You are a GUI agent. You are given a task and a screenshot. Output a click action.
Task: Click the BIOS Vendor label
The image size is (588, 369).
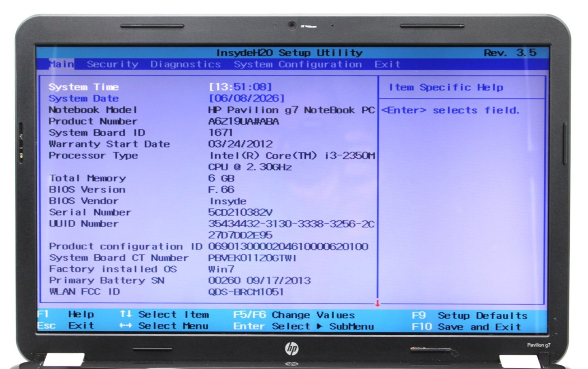pos(84,201)
